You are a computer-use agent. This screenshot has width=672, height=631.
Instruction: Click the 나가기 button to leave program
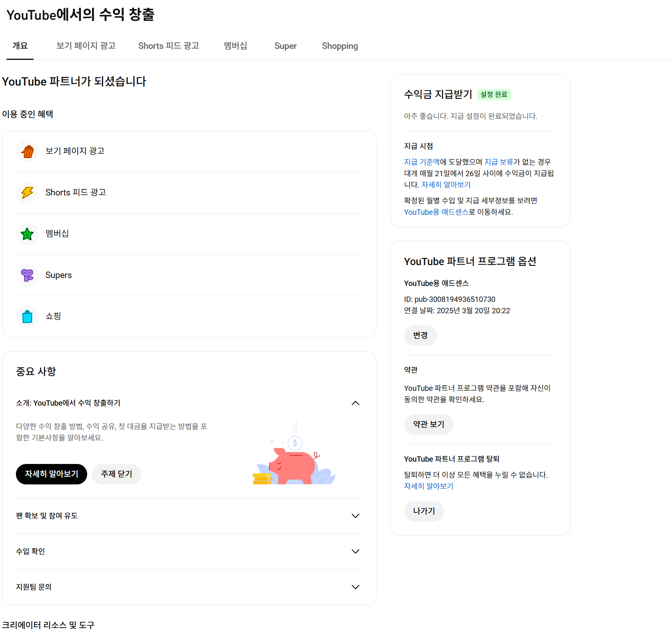424,511
